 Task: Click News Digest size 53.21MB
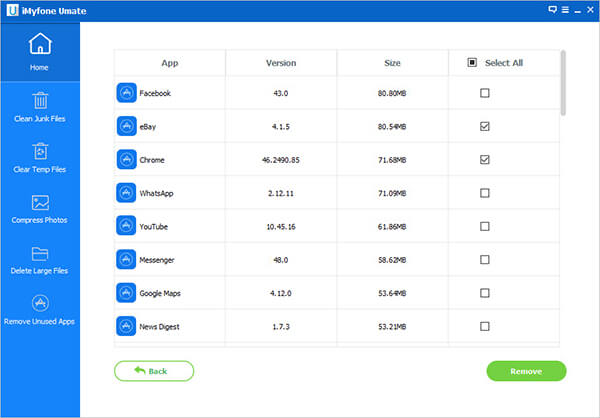click(x=392, y=327)
